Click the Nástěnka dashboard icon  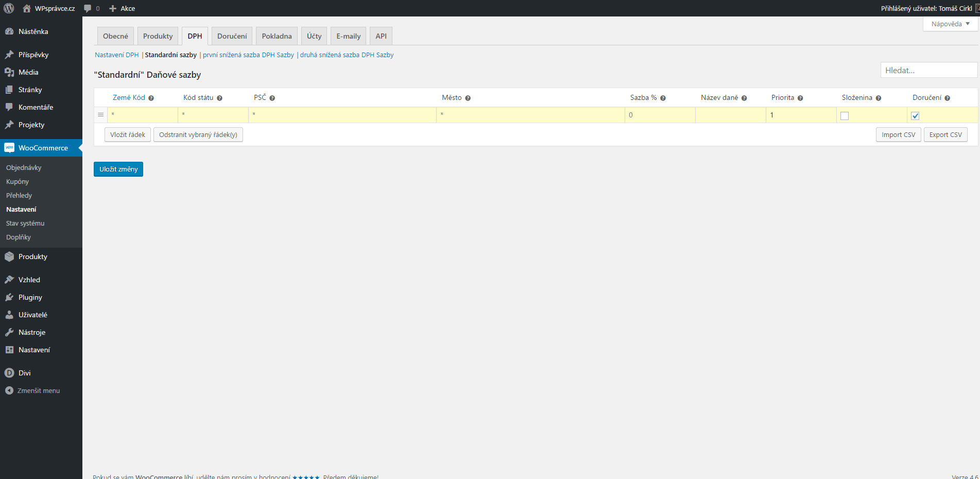(x=9, y=31)
